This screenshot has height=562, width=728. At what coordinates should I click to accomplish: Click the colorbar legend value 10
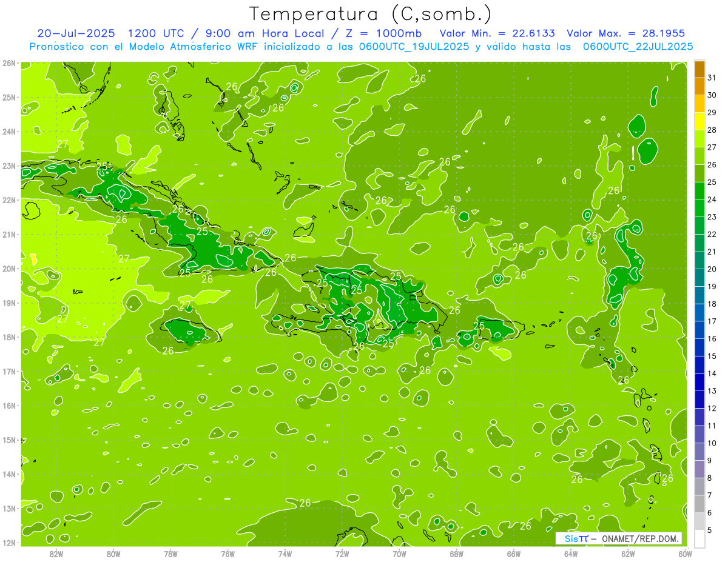coord(712,443)
